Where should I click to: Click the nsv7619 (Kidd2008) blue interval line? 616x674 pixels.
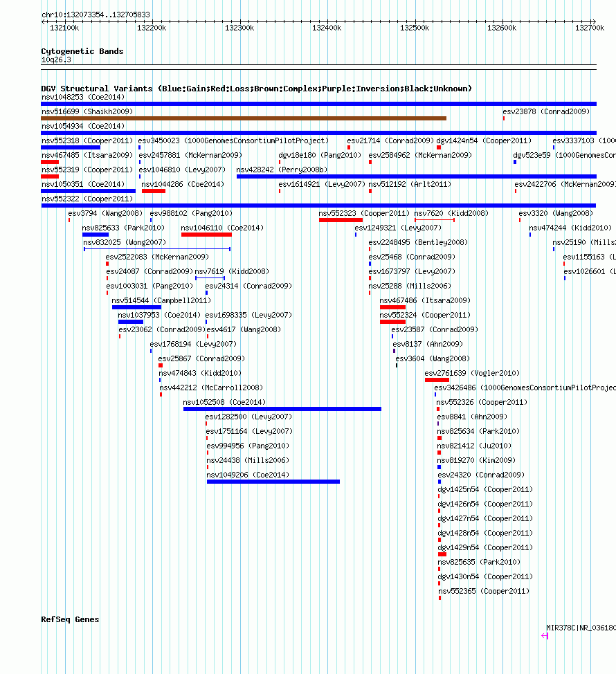click(x=210, y=278)
